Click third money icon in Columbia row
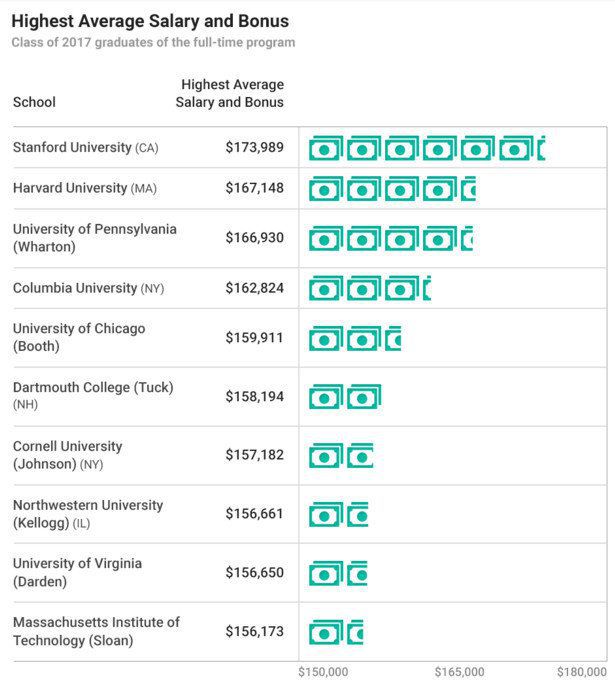615x688 pixels. click(x=402, y=288)
